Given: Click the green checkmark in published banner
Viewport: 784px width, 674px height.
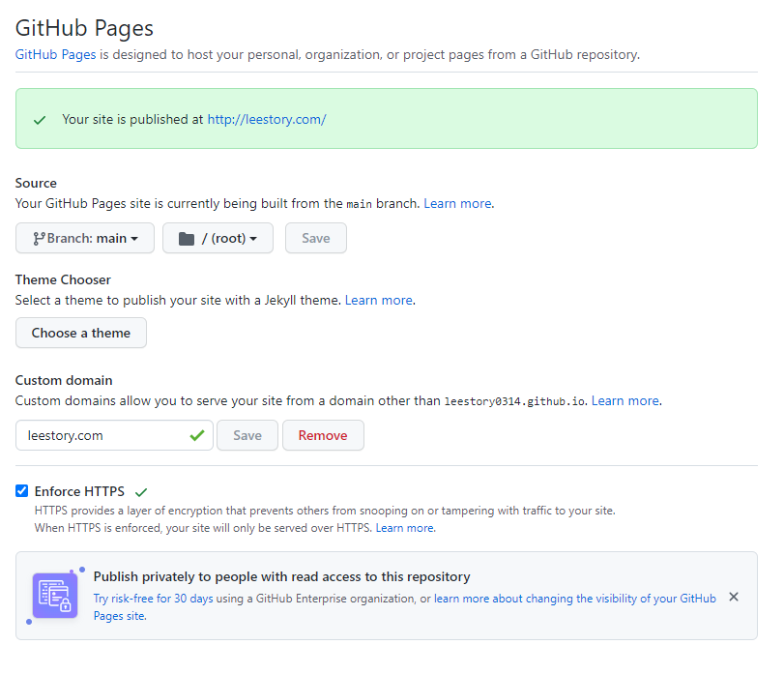Looking at the screenshot, I should tap(40, 120).
